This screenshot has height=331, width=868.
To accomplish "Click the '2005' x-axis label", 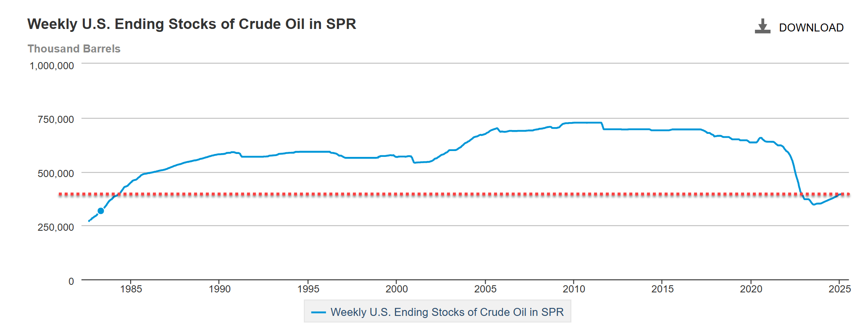I will tap(486, 289).
